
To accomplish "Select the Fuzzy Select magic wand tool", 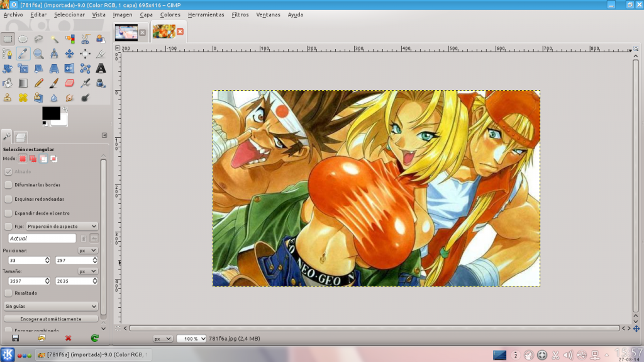I will coord(54,39).
